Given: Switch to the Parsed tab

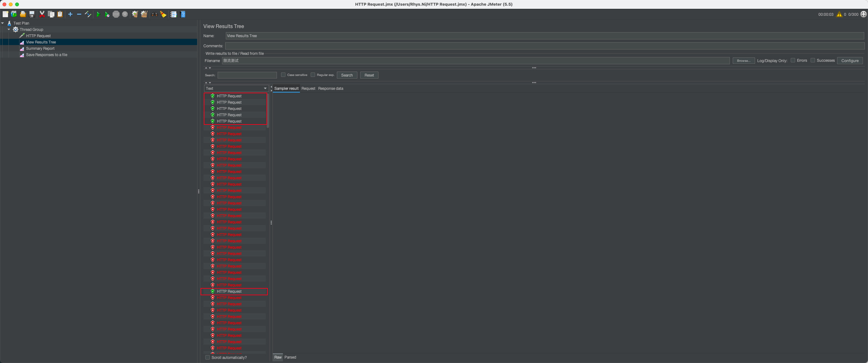Looking at the screenshot, I should 290,357.
